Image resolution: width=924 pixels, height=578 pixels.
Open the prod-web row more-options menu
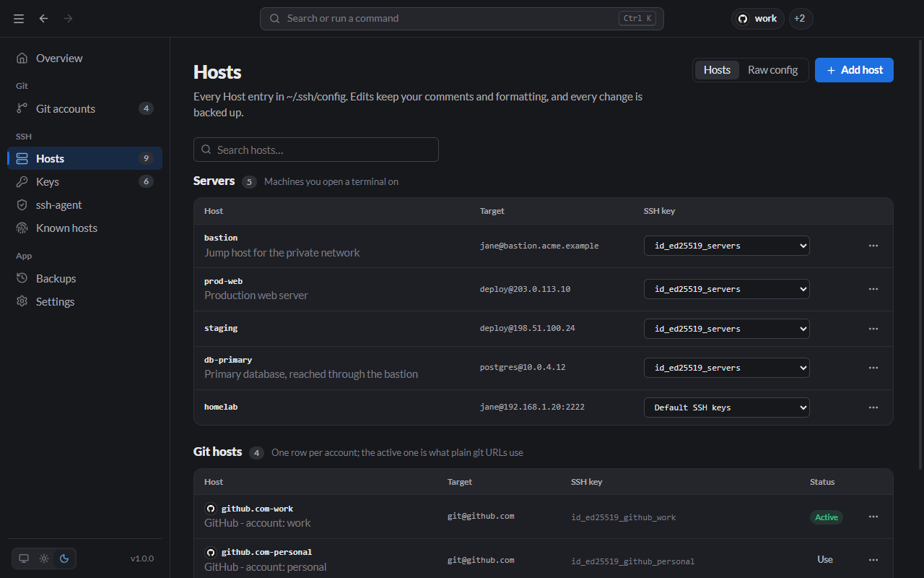[873, 289]
